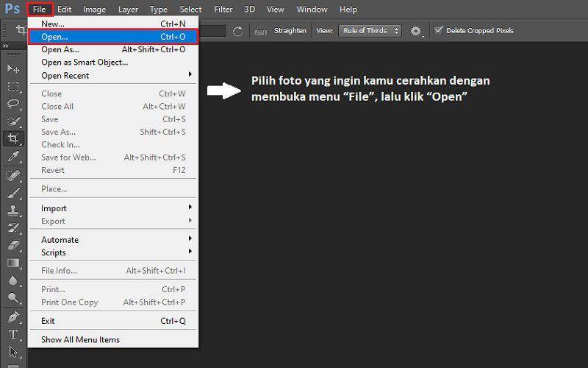Click the Straighten button label
Image resolution: width=588 pixels, height=368 pixels.
pyautogui.click(x=290, y=30)
